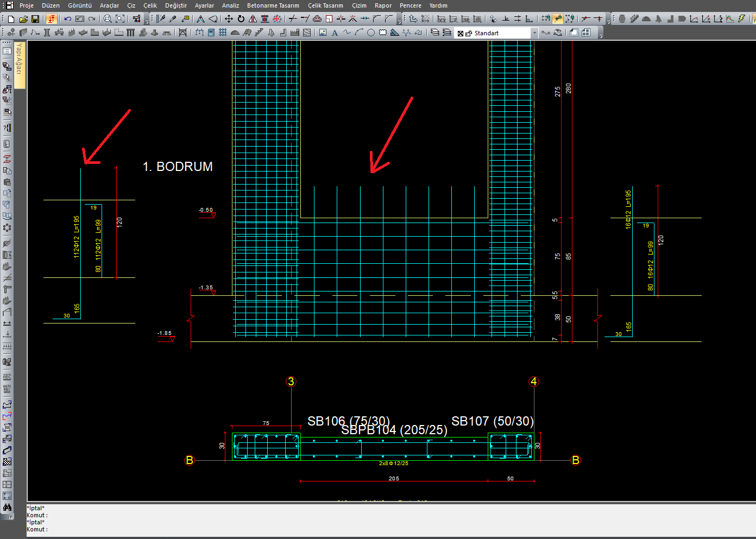Viewport: 756px width, 539px height.
Task: Open the Betonarme Tasarım menu
Action: tap(273, 5)
